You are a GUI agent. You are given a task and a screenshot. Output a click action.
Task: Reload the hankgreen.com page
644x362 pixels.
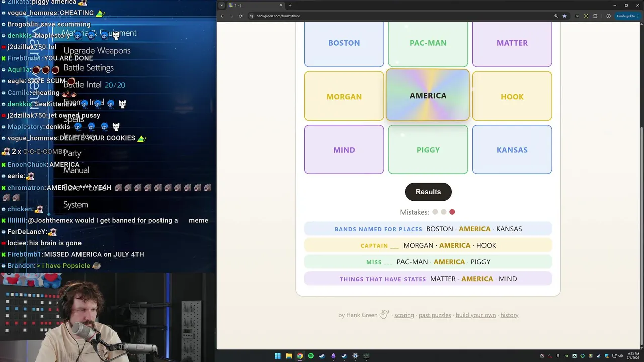coord(240,16)
